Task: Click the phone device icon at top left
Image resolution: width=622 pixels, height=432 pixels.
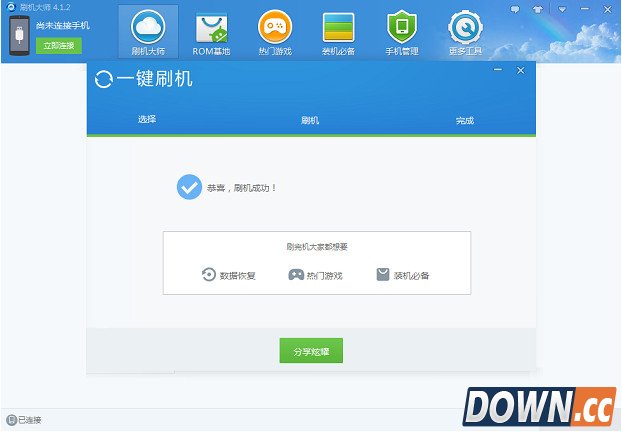Action: 18,37
